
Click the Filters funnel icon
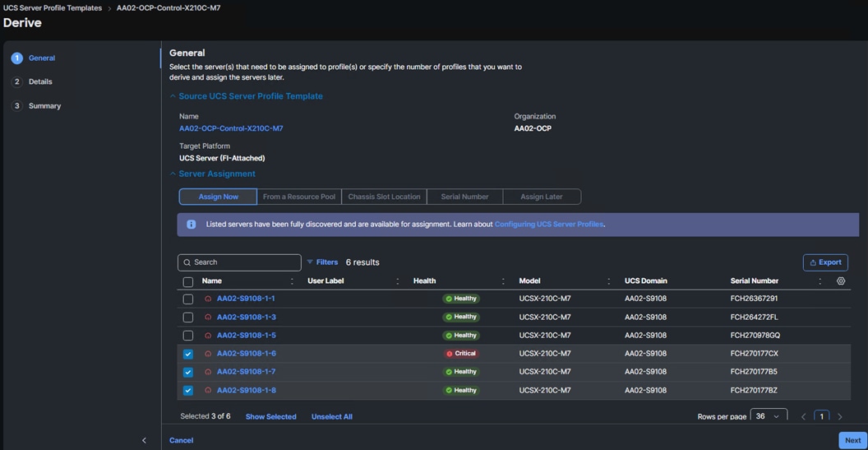pos(310,262)
